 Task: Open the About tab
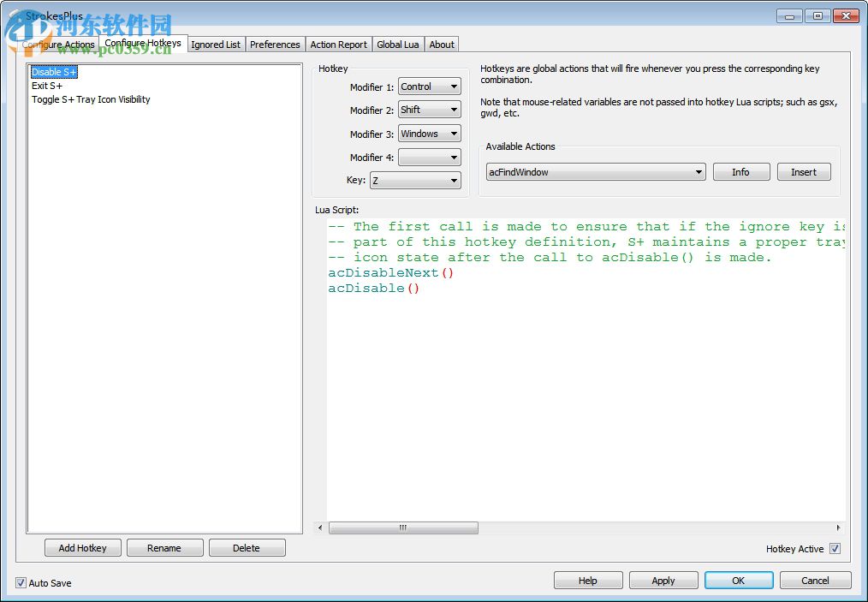coord(442,45)
